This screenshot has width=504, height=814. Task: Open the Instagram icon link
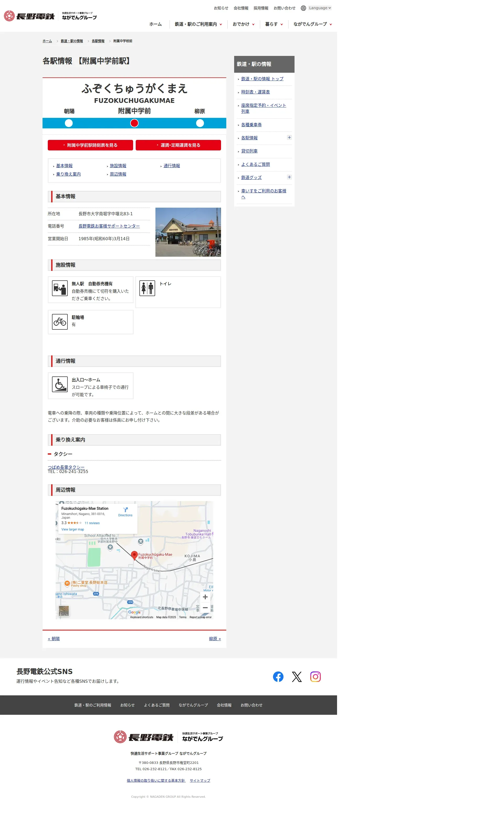315,676
